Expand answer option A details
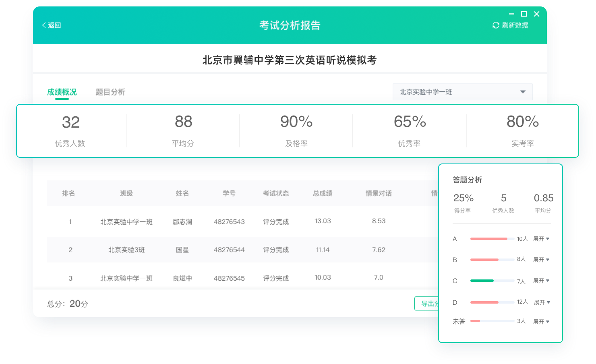This screenshot has height=364, width=596. [541, 239]
